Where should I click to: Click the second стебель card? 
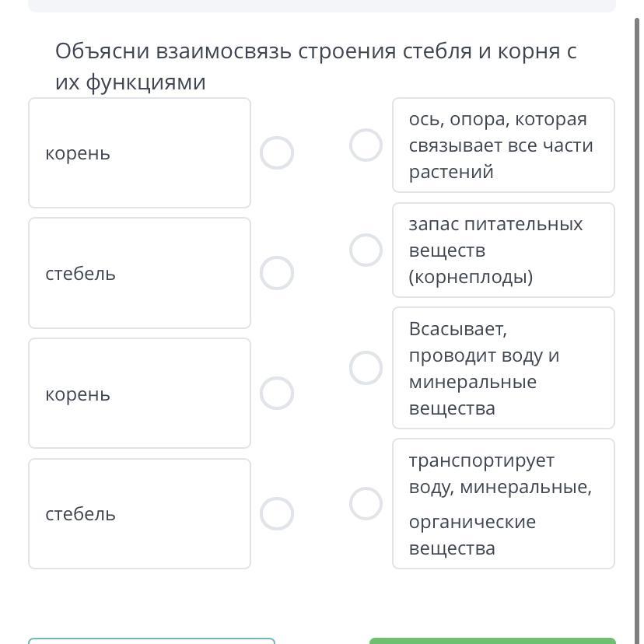[x=140, y=514]
